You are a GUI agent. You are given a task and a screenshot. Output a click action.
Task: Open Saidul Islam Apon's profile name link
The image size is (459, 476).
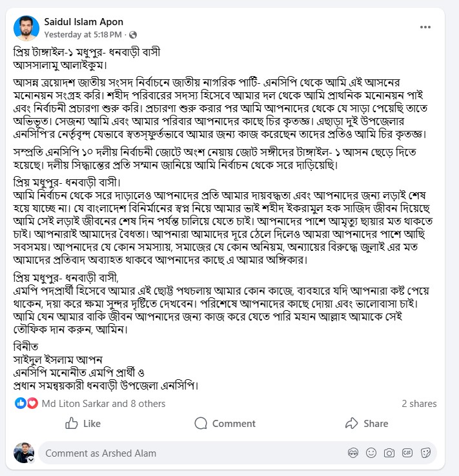[83, 22]
